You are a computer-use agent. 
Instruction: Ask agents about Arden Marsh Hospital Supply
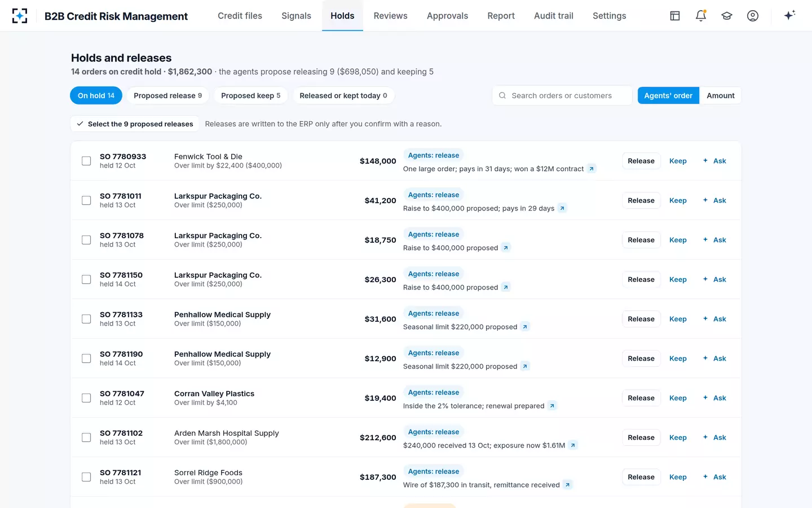714,437
